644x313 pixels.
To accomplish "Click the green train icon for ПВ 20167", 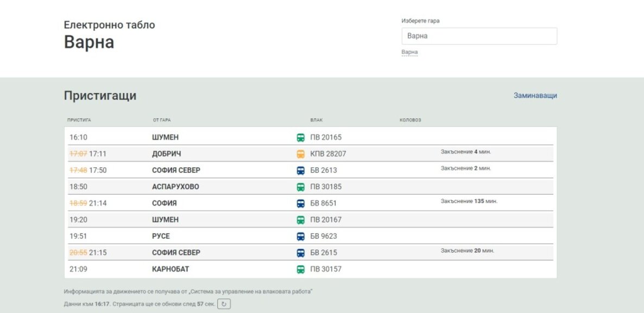I will point(301,220).
